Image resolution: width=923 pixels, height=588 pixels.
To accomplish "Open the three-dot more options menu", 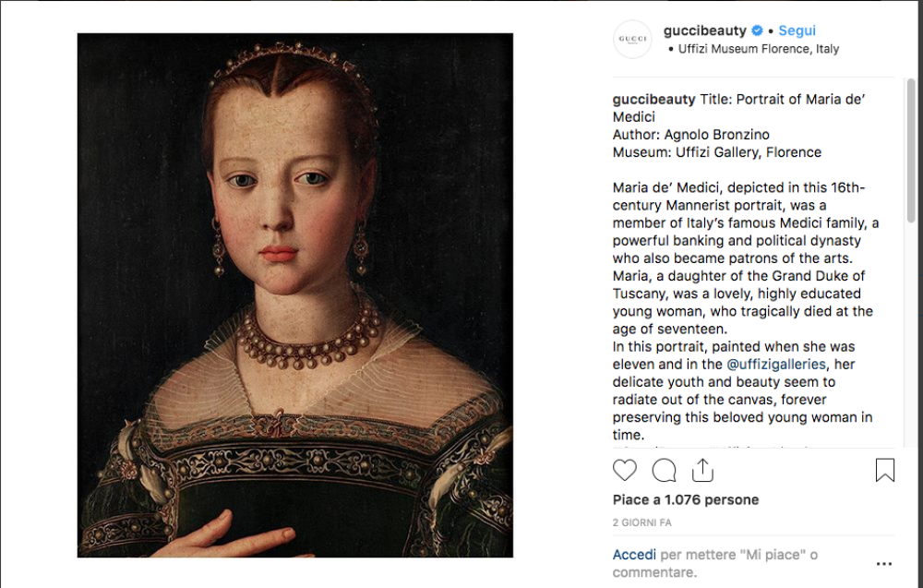I will click(x=883, y=564).
